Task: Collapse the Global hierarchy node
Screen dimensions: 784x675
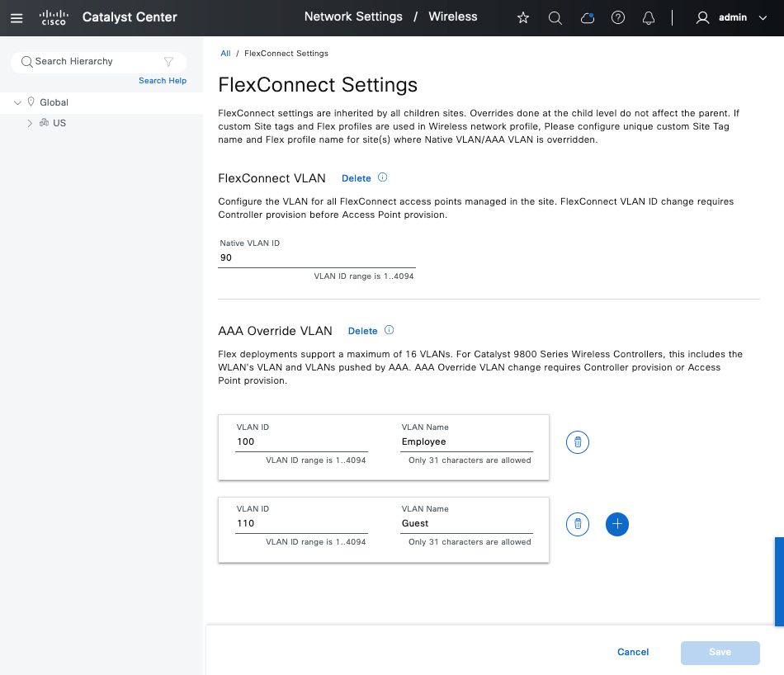Action: (x=18, y=102)
